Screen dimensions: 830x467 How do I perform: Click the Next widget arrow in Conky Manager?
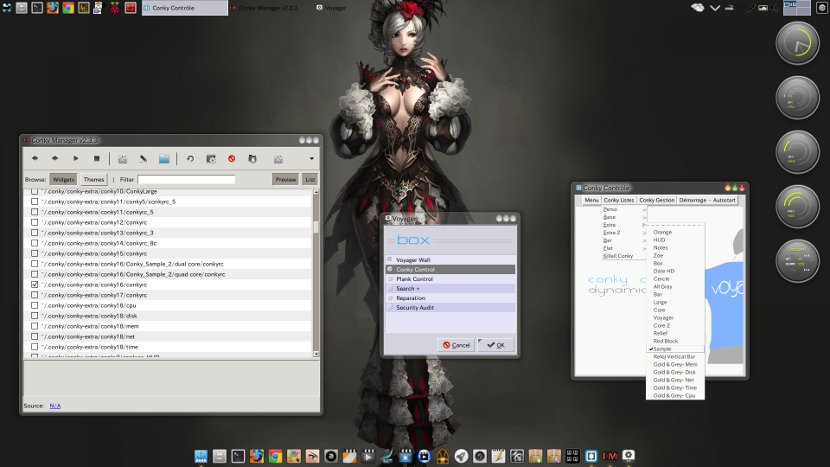click(x=55, y=158)
